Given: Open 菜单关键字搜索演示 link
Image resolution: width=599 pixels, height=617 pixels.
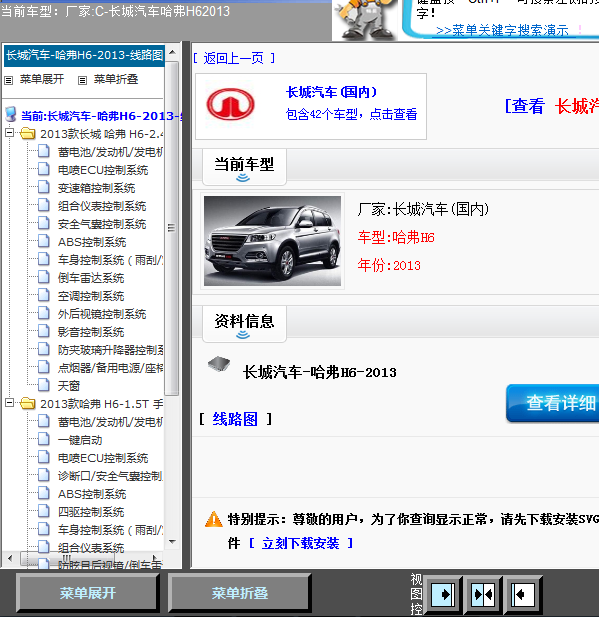Looking at the screenshot, I should click(502, 30).
